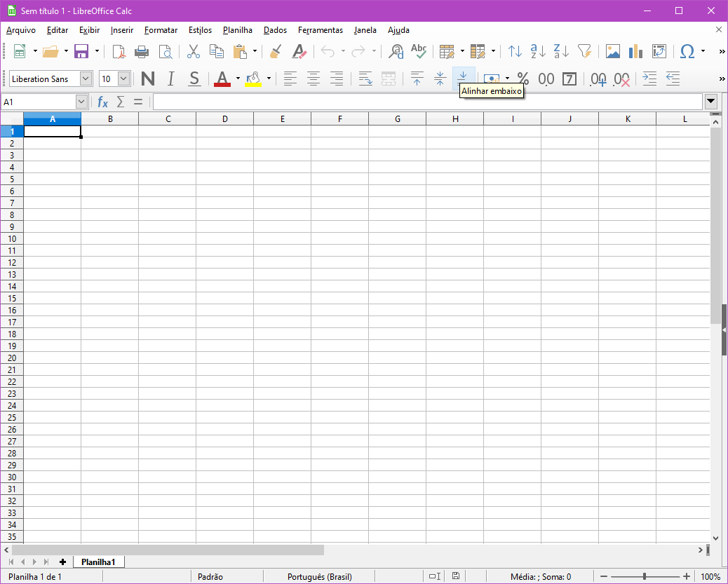Open the Localizar e Substituir tool
Viewport: 728px width, 584px height.
[x=397, y=51]
